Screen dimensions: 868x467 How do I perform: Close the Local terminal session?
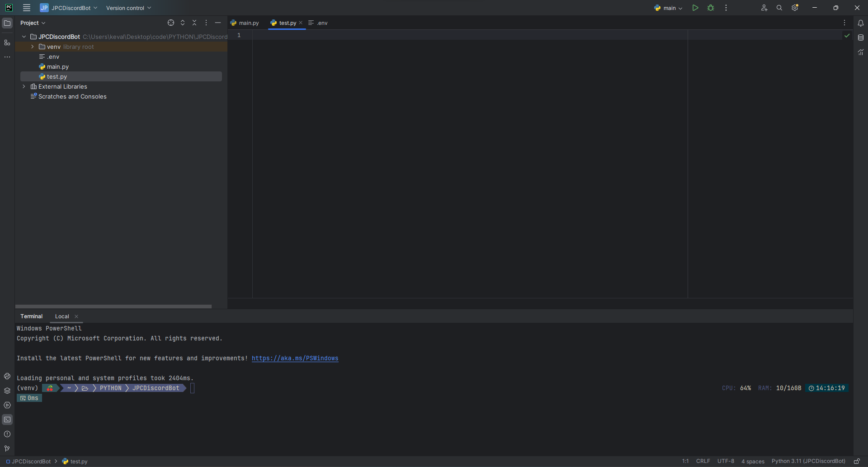[x=76, y=316]
